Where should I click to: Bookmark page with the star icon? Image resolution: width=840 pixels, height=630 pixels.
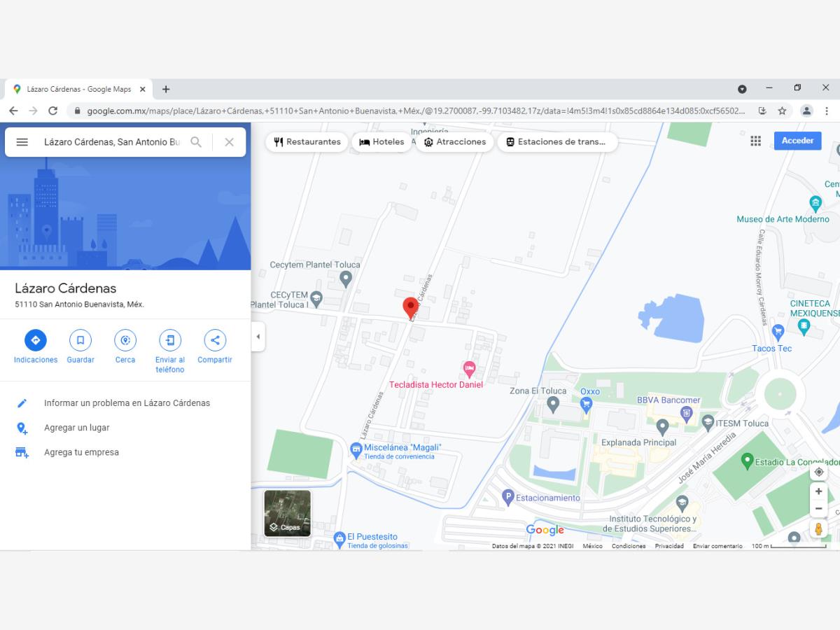[782, 111]
